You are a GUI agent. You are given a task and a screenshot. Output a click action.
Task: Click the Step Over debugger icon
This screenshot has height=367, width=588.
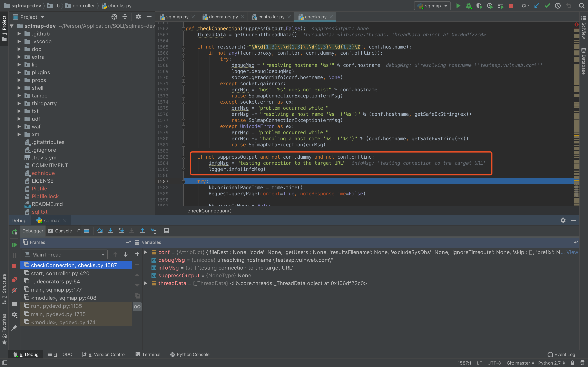point(100,231)
